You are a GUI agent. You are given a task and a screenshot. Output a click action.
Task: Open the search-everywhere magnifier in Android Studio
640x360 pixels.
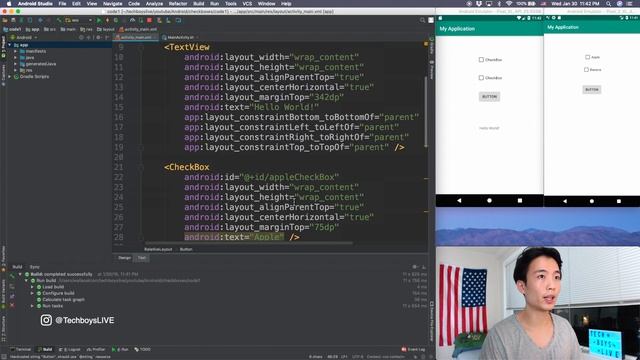point(422,20)
